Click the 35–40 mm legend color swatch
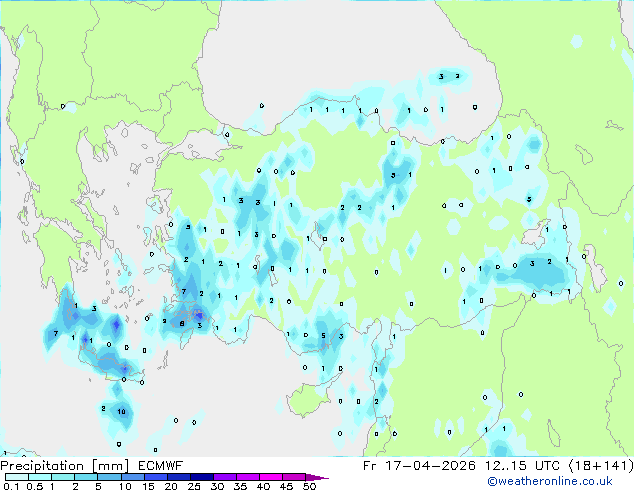 (x=247, y=477)
